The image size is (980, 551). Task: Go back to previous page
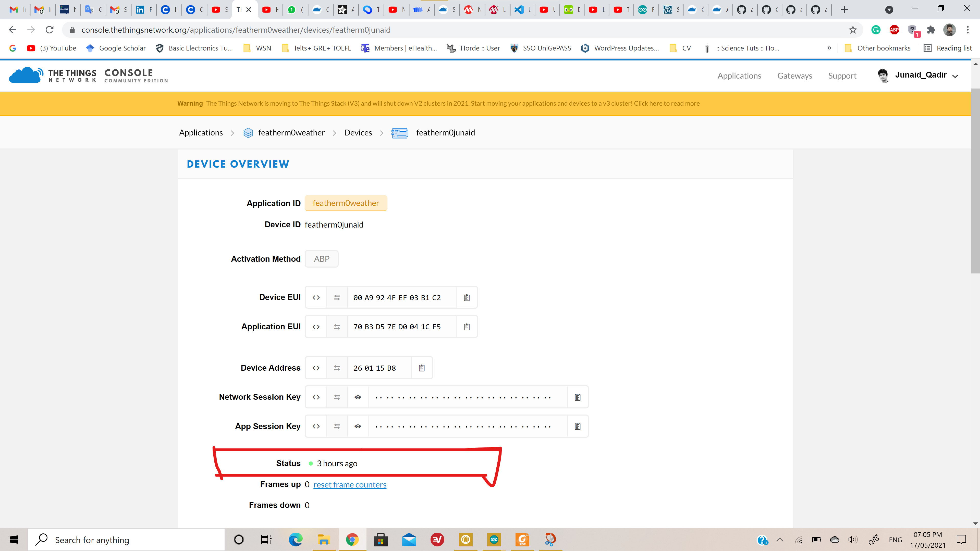point(13,30)
